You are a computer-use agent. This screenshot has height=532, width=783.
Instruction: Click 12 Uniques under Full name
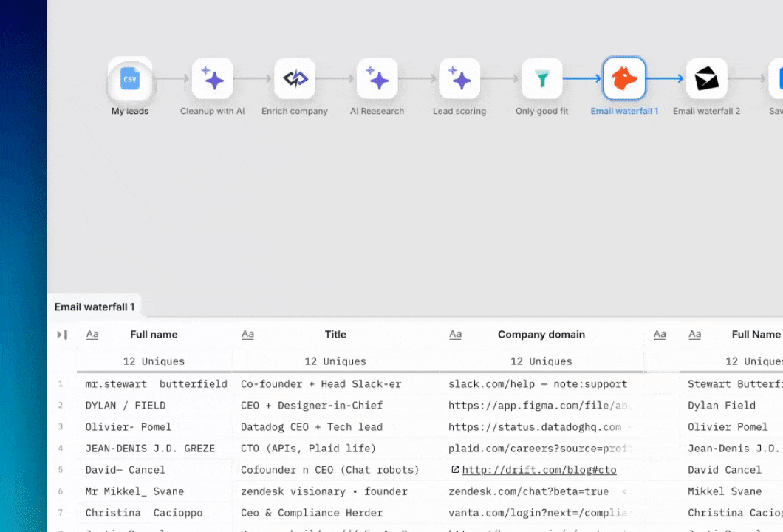pos(154,361)
